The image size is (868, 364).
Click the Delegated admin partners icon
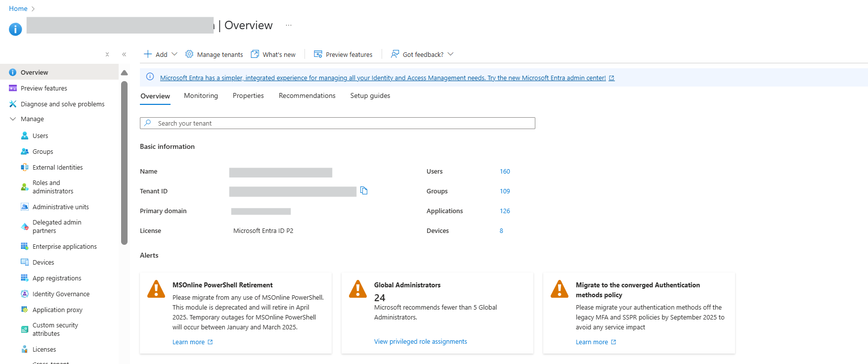pos(25,227)
